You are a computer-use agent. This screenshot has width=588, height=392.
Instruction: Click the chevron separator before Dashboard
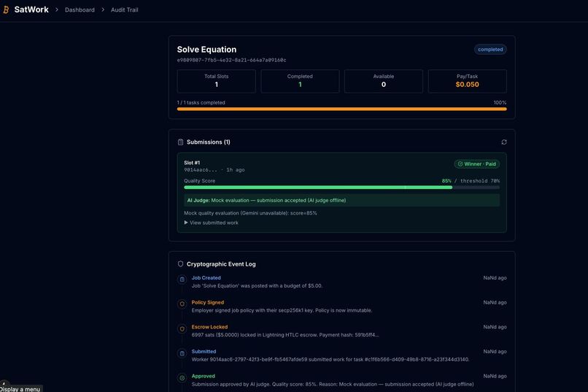(57, 9)
